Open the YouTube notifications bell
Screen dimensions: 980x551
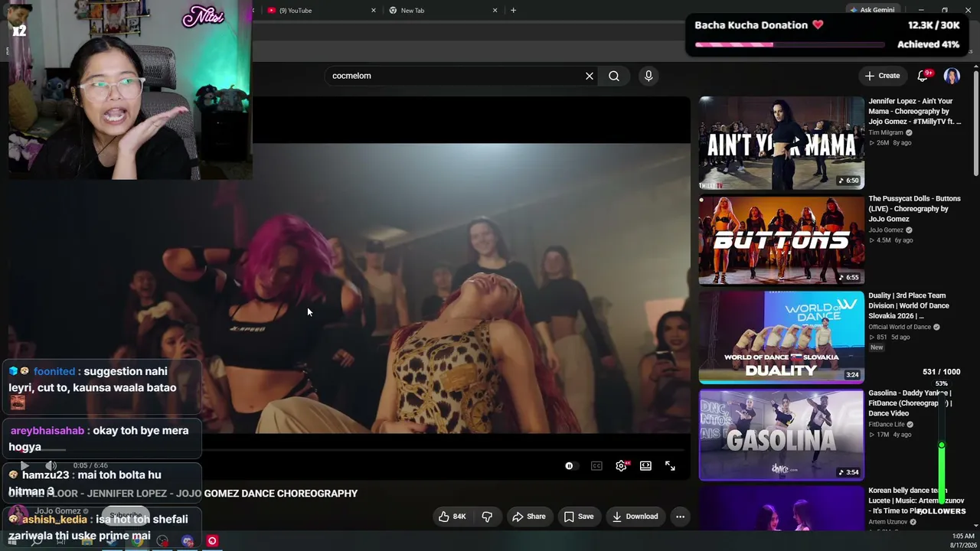[923, 76]
